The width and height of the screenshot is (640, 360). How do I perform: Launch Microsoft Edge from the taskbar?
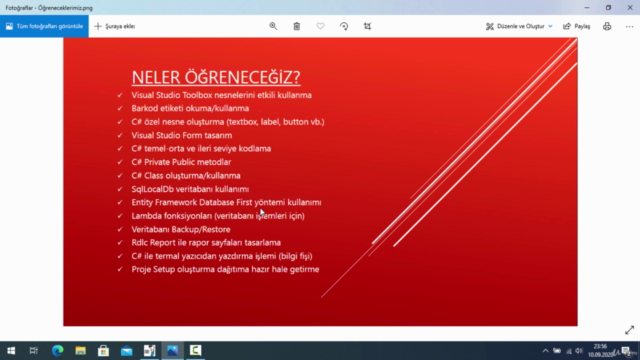58,351
